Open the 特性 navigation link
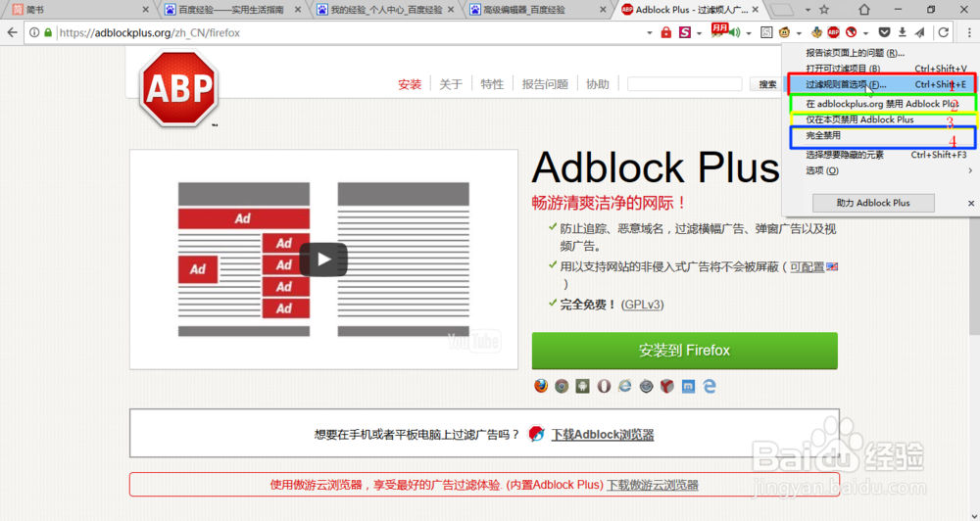 (492, 84)
